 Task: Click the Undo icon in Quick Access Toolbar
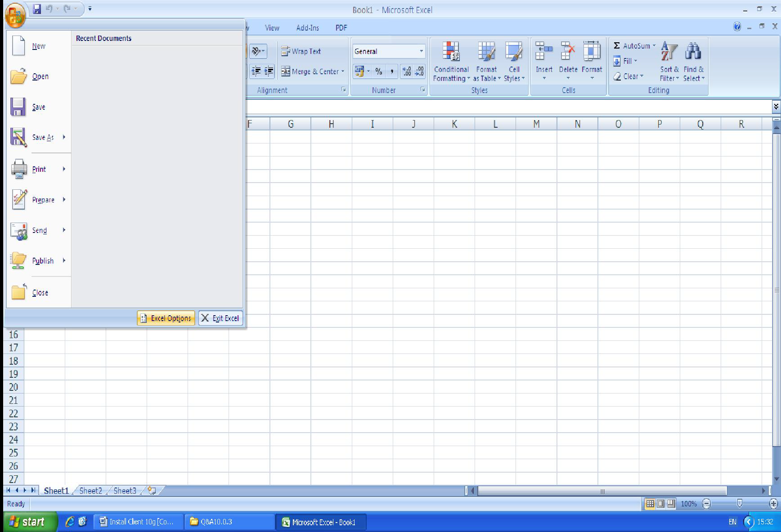(49, 9)
